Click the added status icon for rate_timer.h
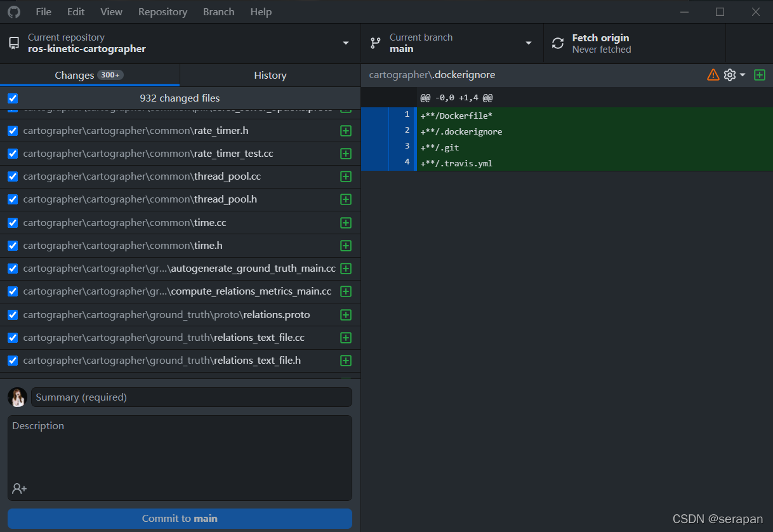This screenshot has width=773, height=532. tap(346, 131)
